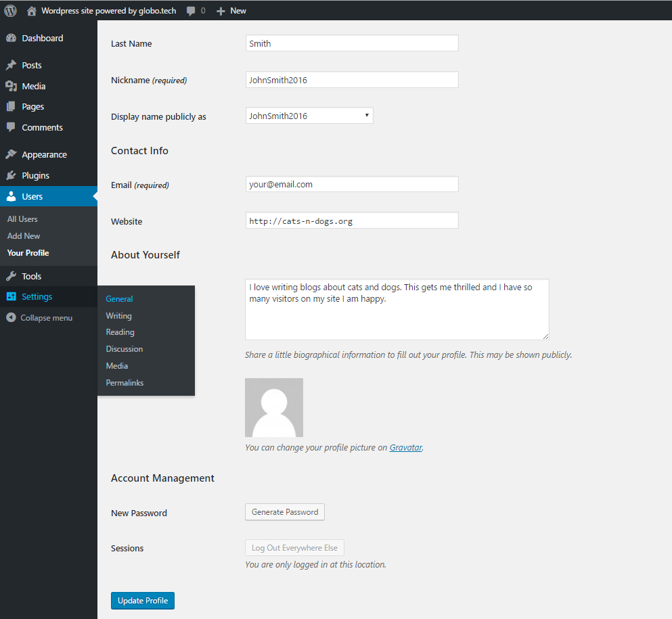The height and width of the screenshot is (619, 672).
Task: Click the Collapse menu arrow icon
Action: tap(11, 317)
